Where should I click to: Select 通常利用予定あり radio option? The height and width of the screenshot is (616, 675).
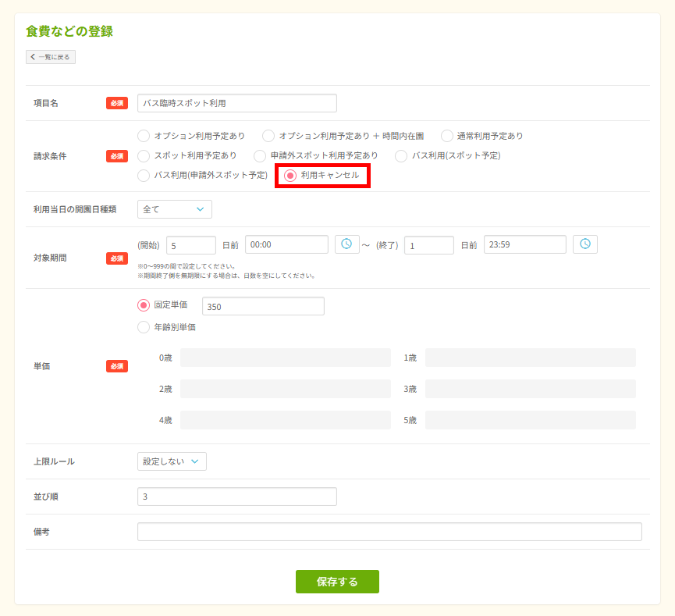447,136
